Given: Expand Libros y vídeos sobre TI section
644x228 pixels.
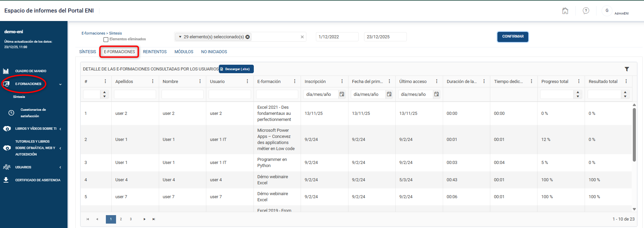Looking at the screenshot, I should click(60, 129).
